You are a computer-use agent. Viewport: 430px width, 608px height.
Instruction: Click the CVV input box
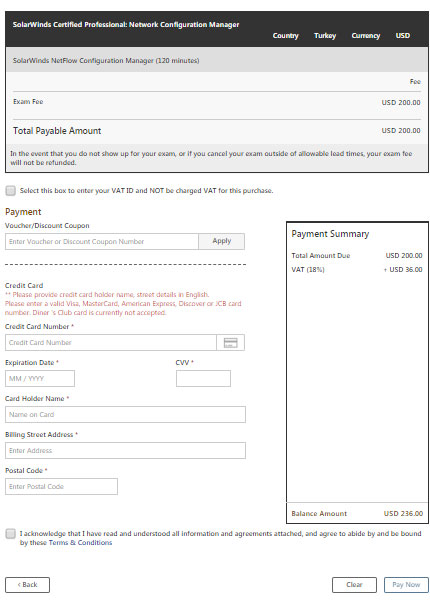[203, 378]
